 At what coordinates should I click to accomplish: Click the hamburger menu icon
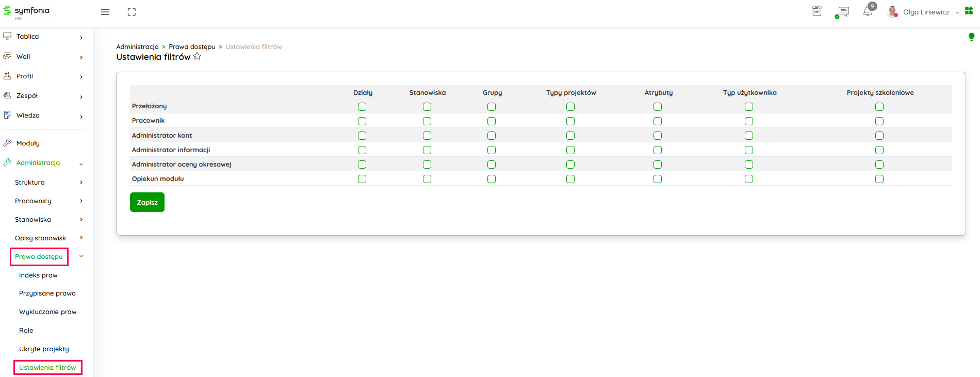coord(105,12)
